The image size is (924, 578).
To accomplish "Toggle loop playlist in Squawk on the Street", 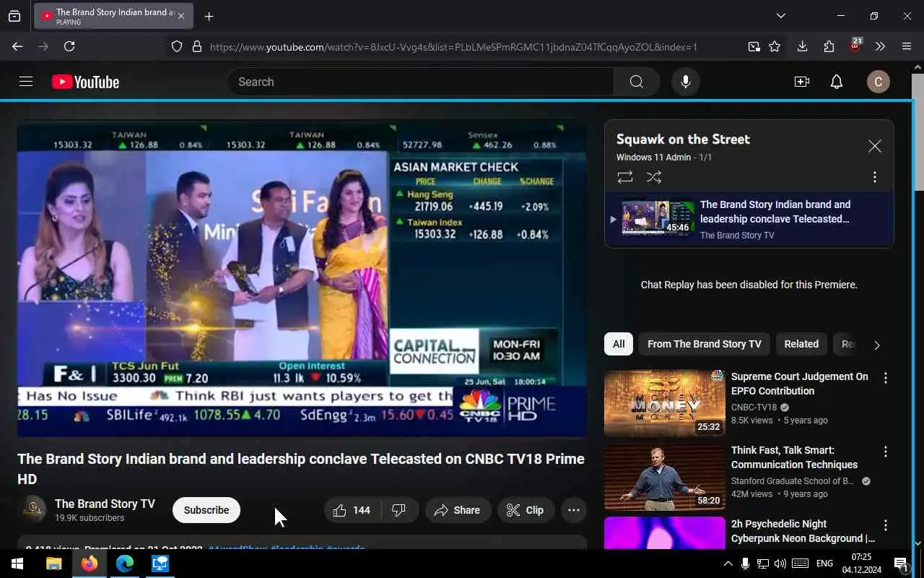I will 625,177.
